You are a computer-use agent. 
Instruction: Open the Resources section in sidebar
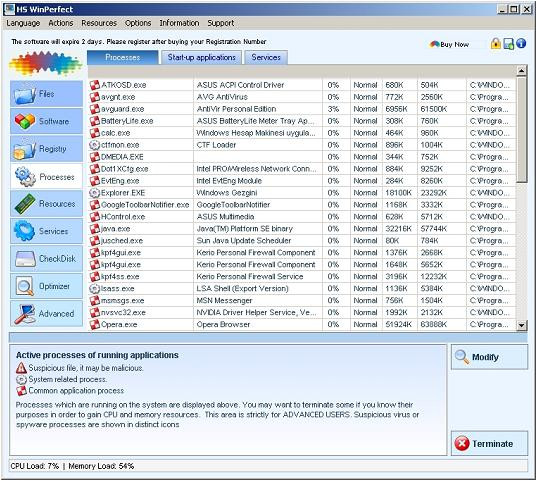tap(46, 204)
